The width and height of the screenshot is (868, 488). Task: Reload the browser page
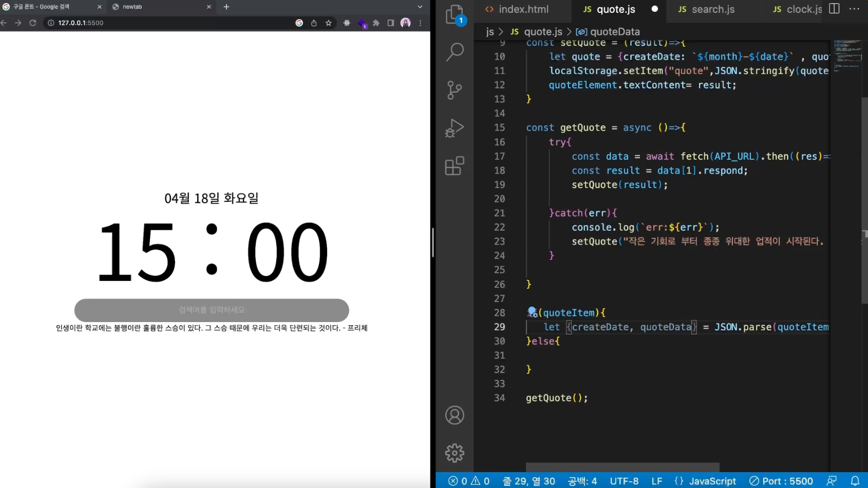33,23
